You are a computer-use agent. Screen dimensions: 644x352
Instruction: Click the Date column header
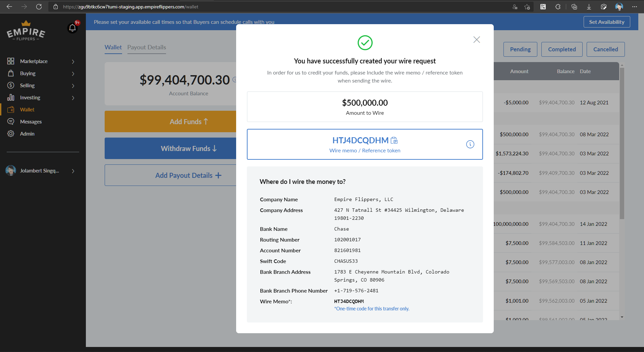pos(585,71)
